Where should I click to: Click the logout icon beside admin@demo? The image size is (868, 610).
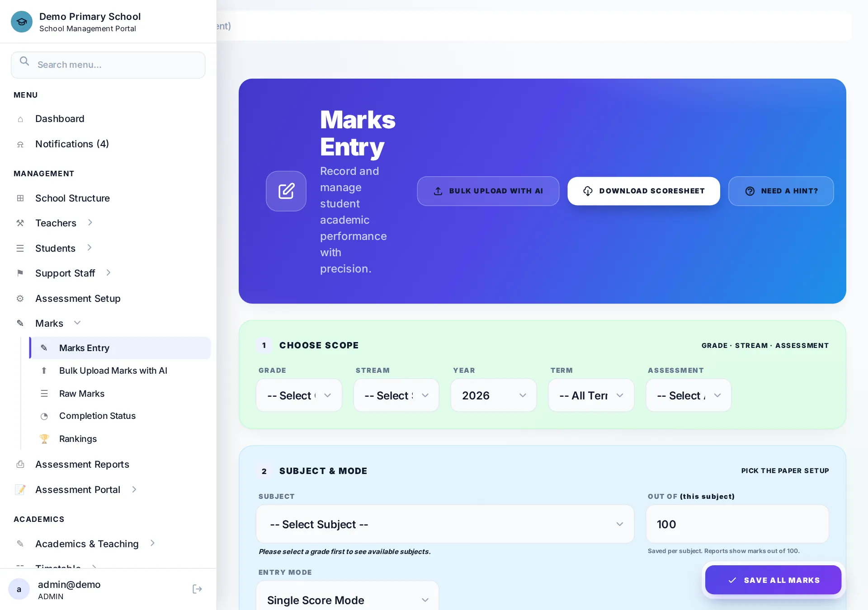(x=197, y=589)
